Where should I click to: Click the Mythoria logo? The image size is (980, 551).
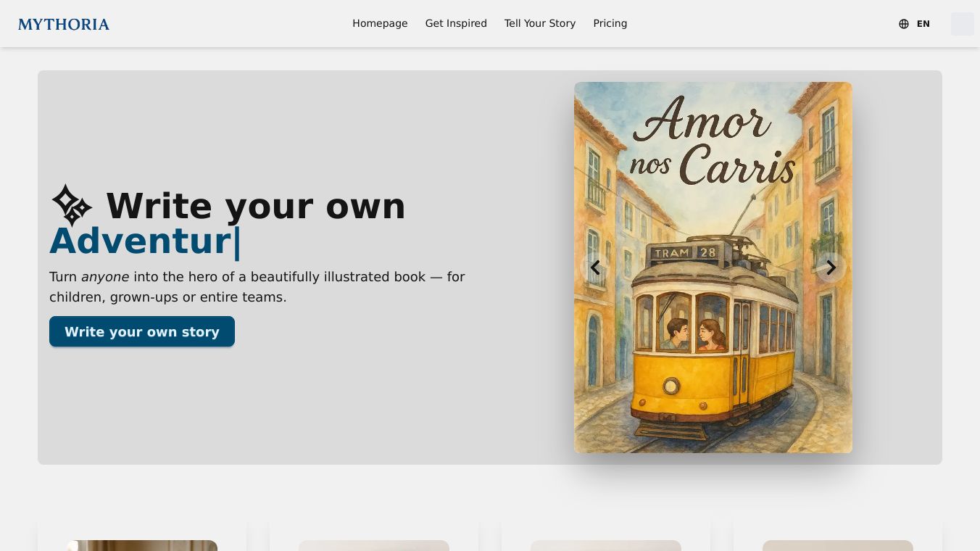pos(64,24)
